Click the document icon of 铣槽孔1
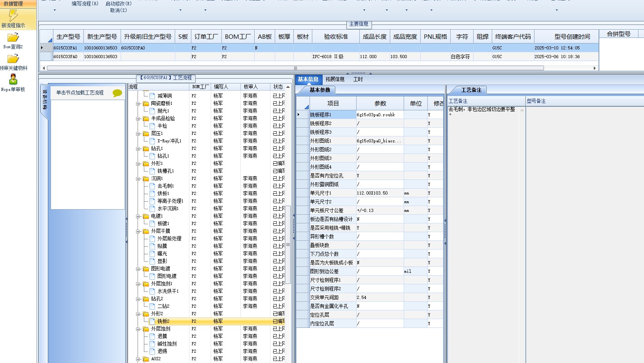 [152, 171]
